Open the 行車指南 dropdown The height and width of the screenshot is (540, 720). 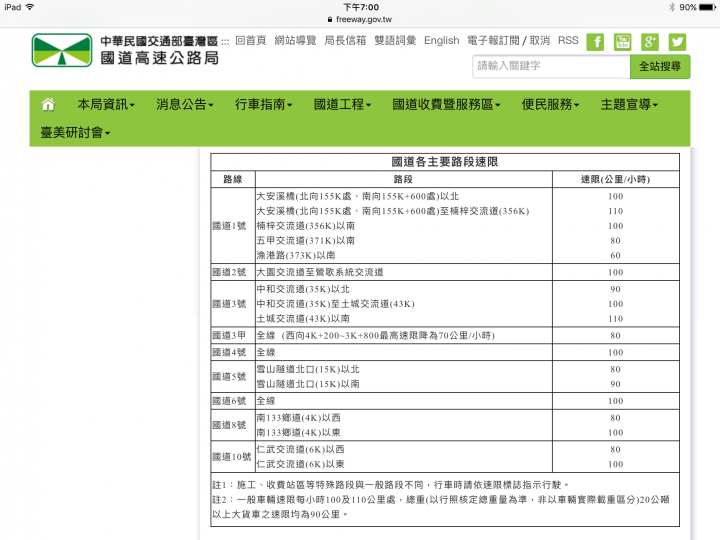tap(264, 105)
